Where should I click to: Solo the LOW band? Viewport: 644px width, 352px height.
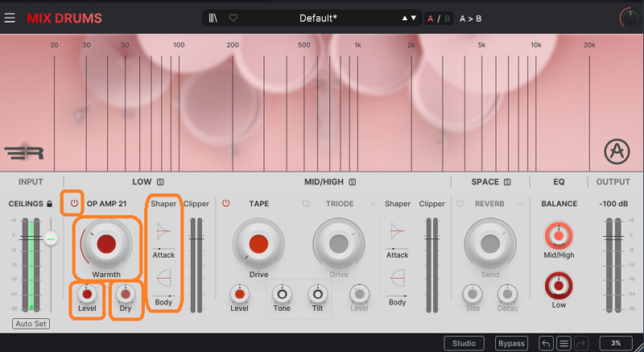click(160, 182)
